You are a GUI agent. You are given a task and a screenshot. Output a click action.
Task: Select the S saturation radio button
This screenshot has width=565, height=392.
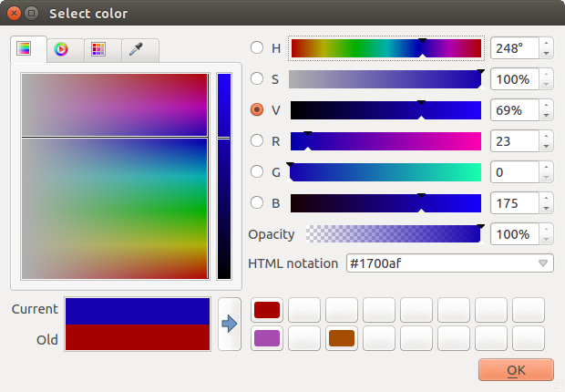tap(257, 79)
